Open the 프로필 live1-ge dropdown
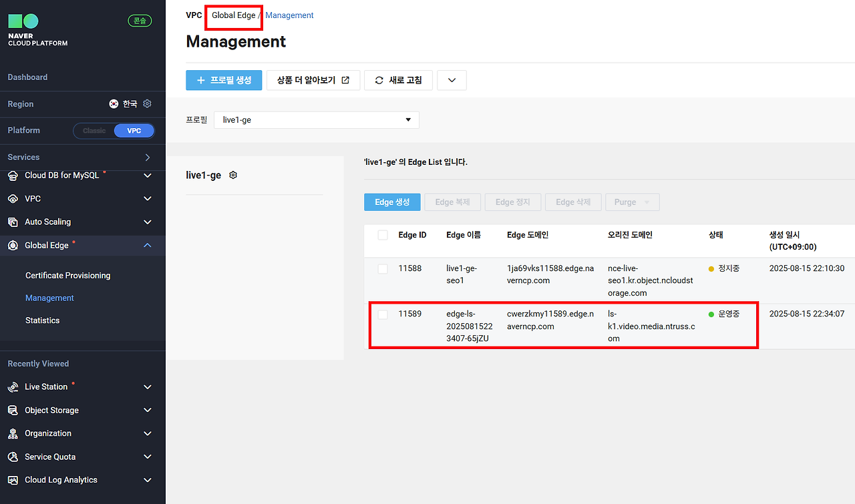 tap(317, 120)
